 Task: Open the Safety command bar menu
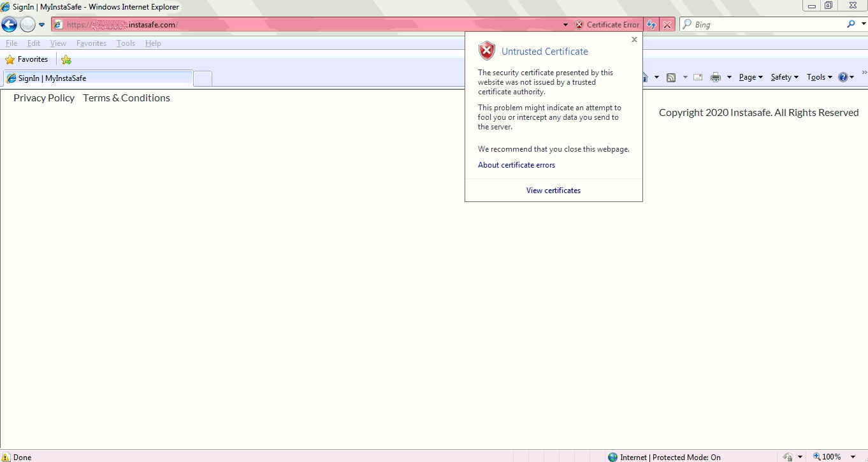tap(785, 77)
